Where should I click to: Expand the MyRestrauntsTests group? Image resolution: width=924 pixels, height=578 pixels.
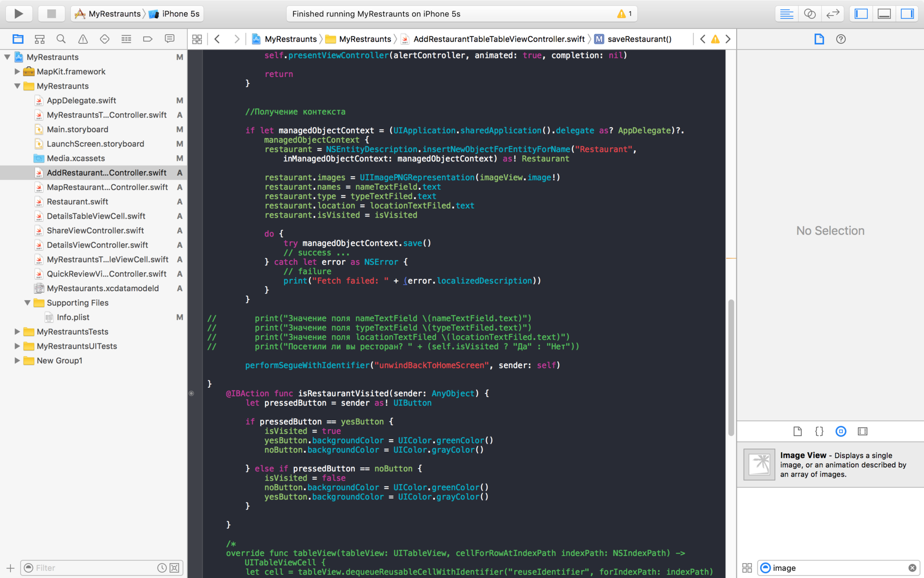(17, 331)
